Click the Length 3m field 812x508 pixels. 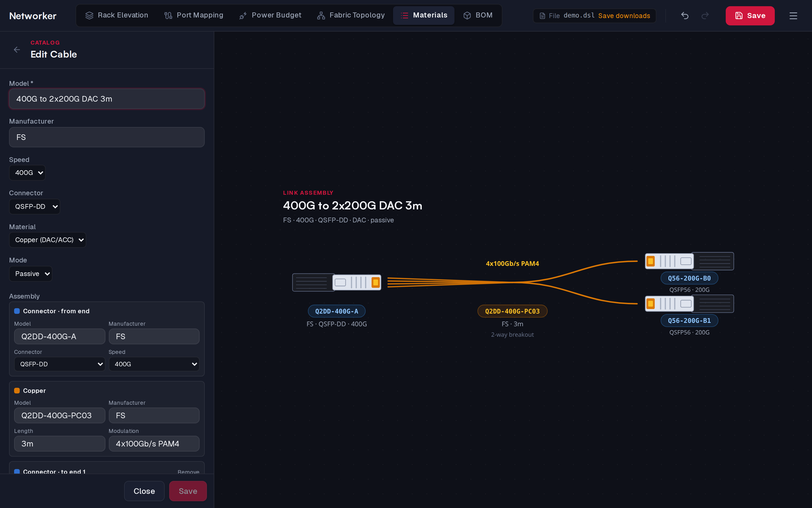point(60,443)
